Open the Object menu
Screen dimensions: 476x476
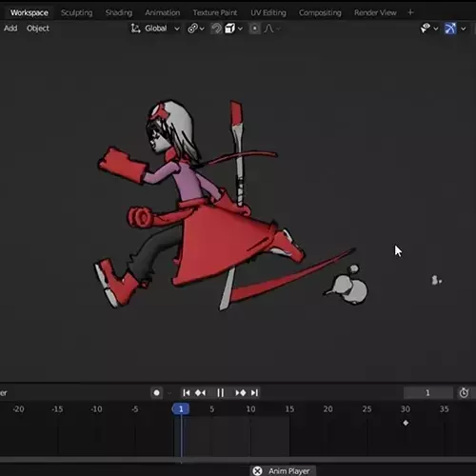(38, 29)
